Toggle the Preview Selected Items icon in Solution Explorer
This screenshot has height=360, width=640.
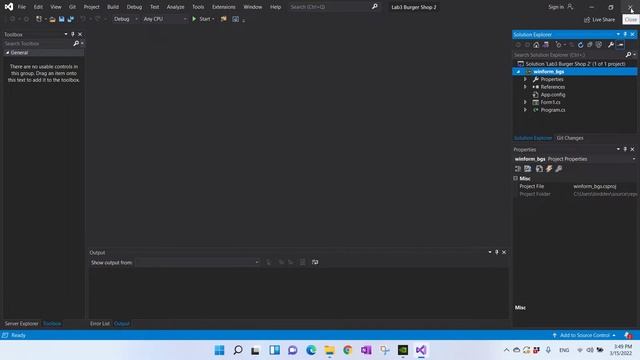coord(620,45)
